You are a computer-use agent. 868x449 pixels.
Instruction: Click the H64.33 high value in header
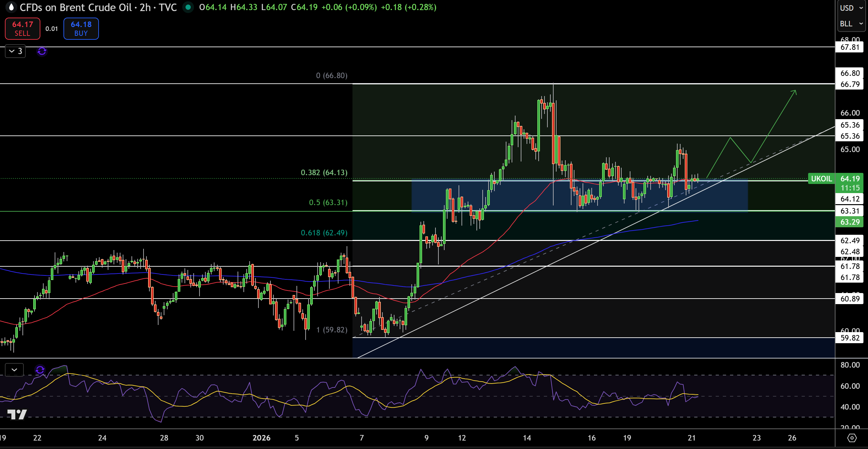pos(244,7)
